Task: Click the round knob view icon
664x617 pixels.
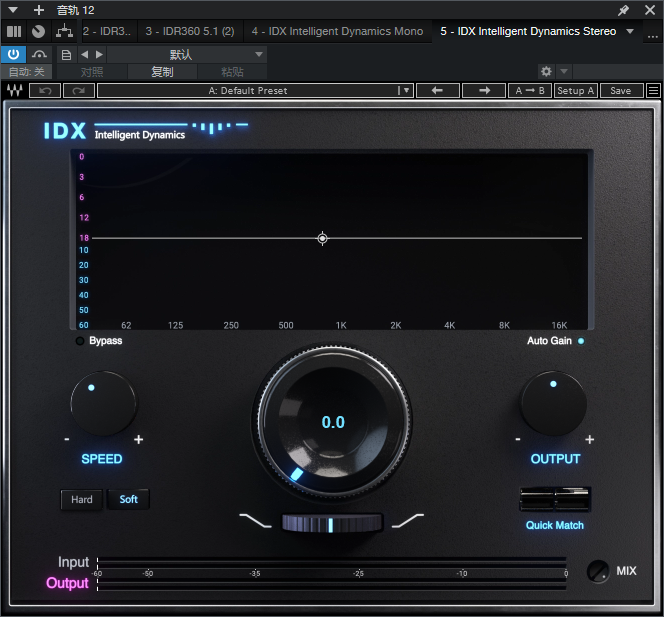Action: [x=39, y=32]
